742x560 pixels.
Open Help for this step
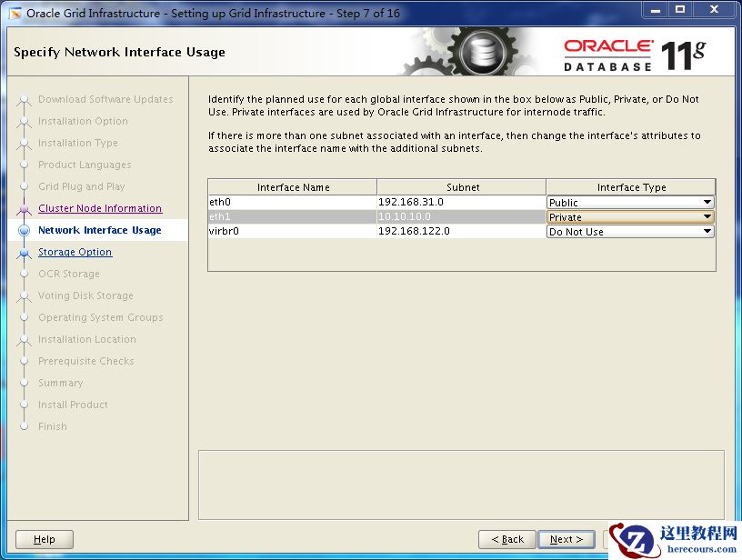[x=45, y=539]
